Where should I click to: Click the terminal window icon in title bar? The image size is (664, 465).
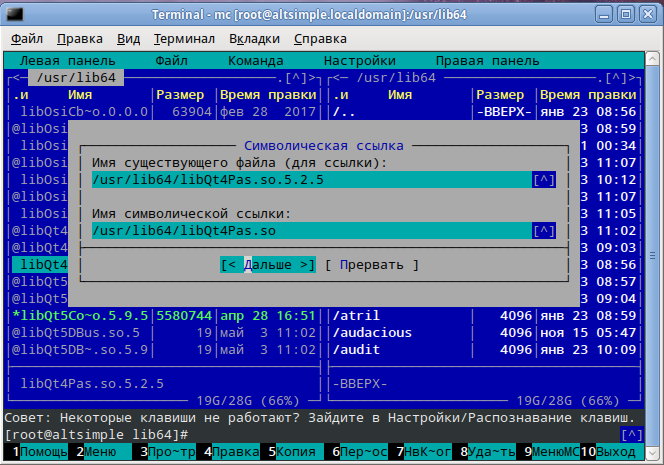tap(14, 14)
